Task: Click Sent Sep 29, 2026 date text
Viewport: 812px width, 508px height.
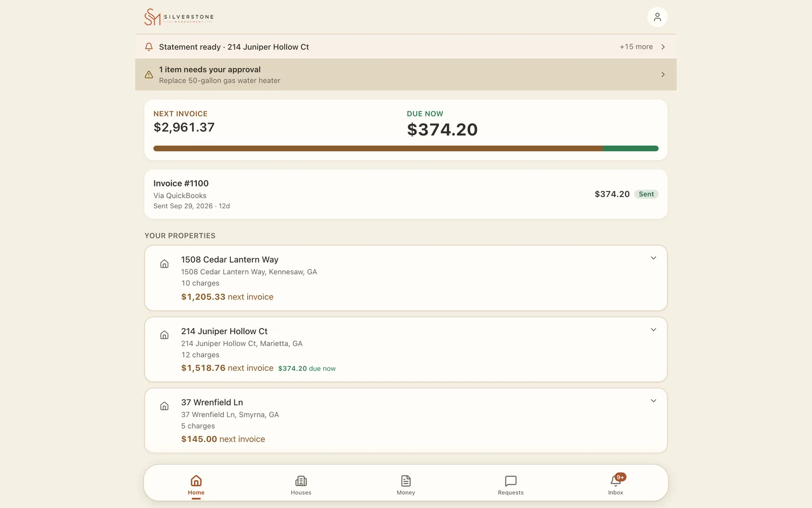Action: (192, 206)
